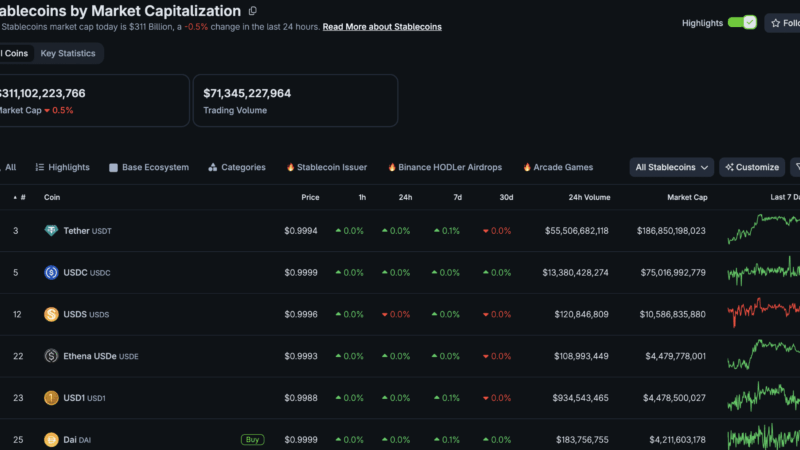Open Arcade Games trending category
This screenshot has width=800, height=450.
point(558,167)
